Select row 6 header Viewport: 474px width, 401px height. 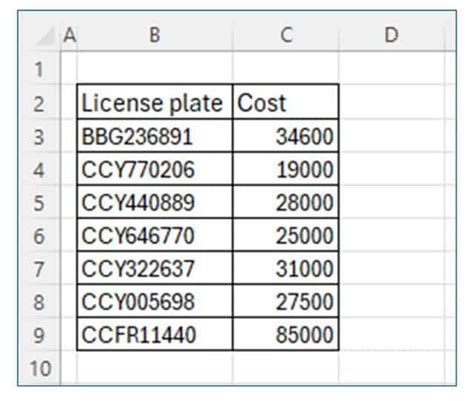39,236
